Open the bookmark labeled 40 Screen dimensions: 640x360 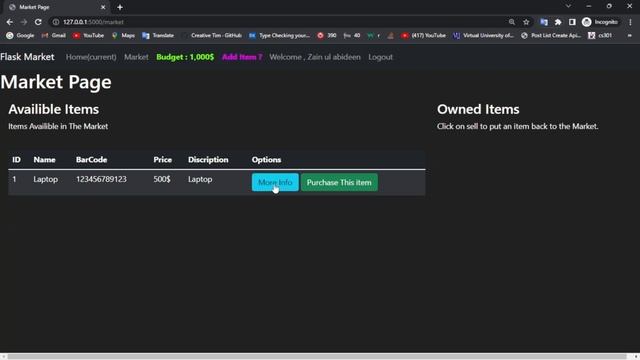pos(352,36)
